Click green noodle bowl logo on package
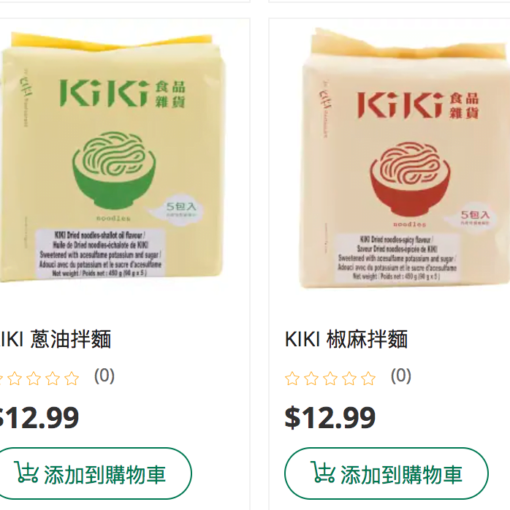Image resolution: width=510 pixels, height=510 pixels. coord(114,171)
